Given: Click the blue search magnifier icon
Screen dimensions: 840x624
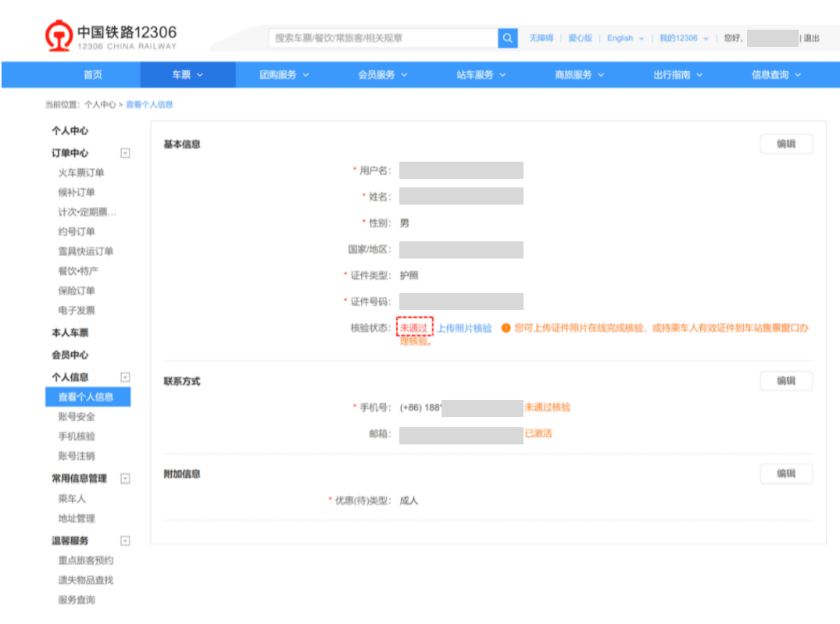Looking at the screenshot, I should coord(508,37).
